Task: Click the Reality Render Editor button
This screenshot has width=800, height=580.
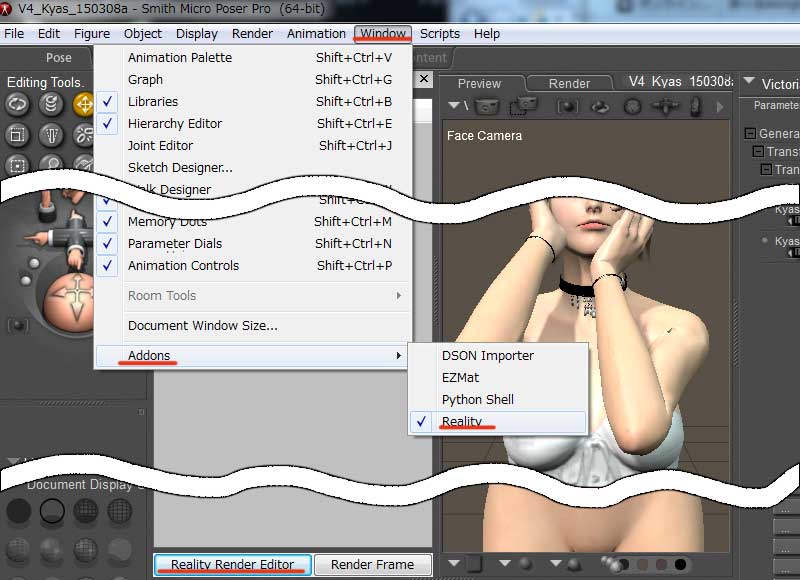Action: tap(233, 565)
